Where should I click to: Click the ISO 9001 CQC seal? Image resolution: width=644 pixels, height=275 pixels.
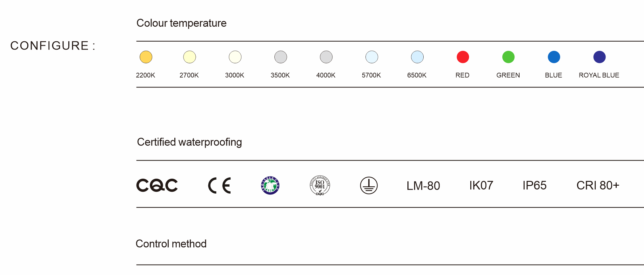[320, 185]
